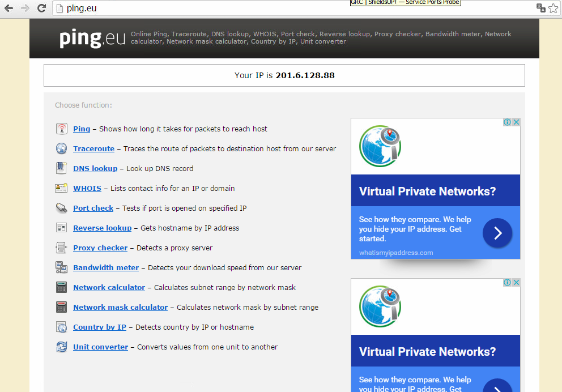Open the Ping link
This screenshot has height=392, width=562.
tap(82, 129)
